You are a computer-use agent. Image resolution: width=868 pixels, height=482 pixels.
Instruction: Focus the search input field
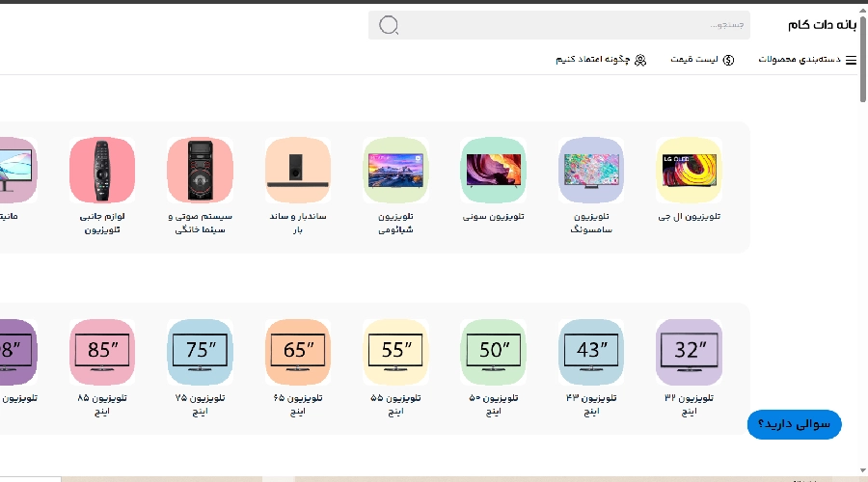pos(559,25)
